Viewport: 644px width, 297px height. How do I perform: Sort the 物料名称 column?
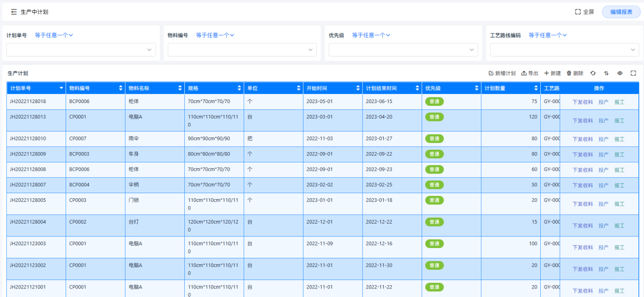180,88
